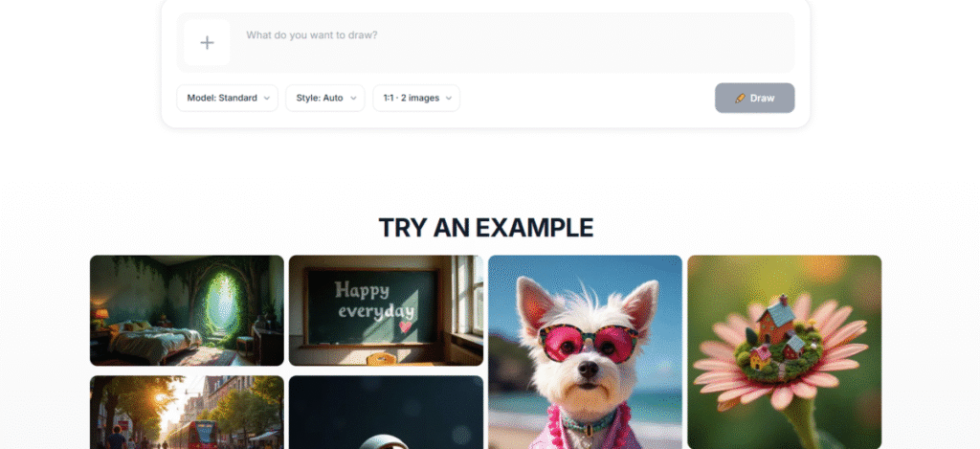Viewport: 980px width, 449px height.
Task: Open the 1:1 · 2 images size selector
Action: point(415,98)
